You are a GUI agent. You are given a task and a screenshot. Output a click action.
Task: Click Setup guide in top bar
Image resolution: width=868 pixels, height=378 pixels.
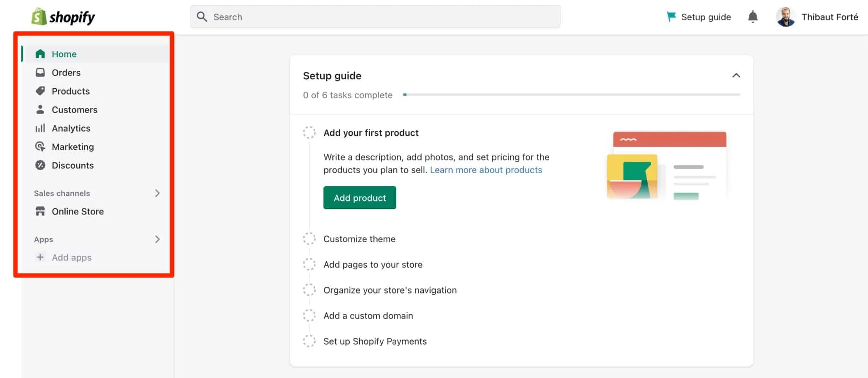coord(706,17)
